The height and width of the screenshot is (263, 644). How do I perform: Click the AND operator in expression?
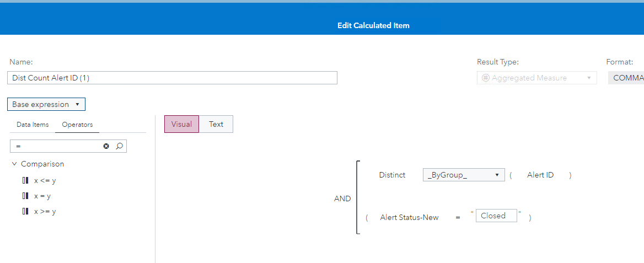[x=342, y=198]
